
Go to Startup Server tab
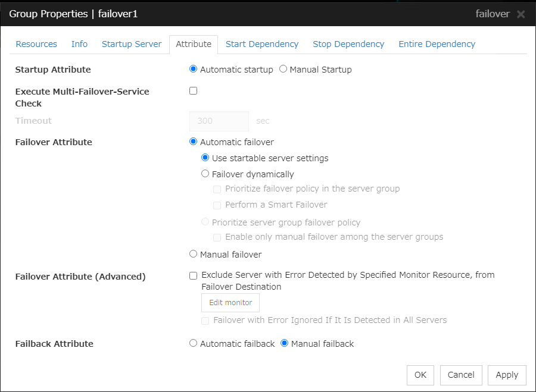[x=132, y=44]
